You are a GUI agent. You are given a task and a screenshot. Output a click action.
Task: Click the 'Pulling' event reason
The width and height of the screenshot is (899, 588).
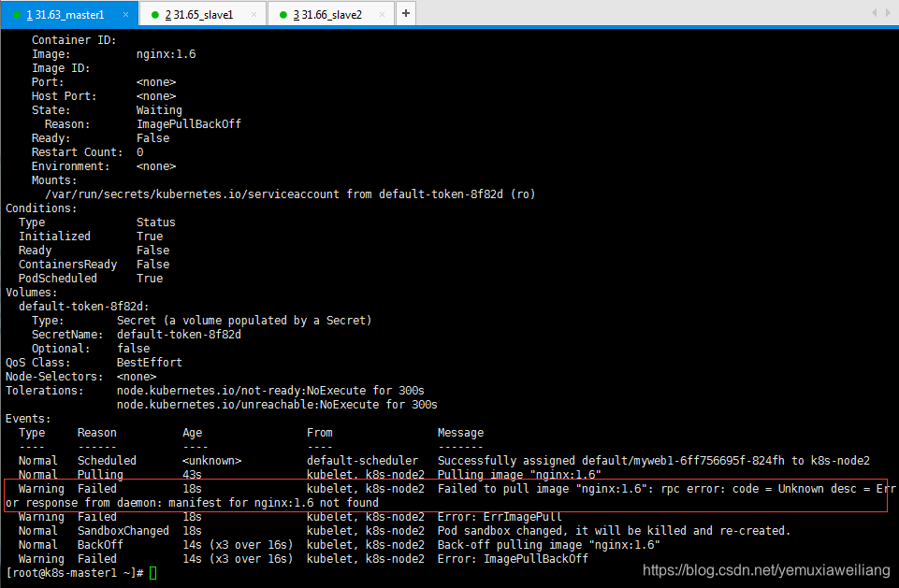pos(100,475)
